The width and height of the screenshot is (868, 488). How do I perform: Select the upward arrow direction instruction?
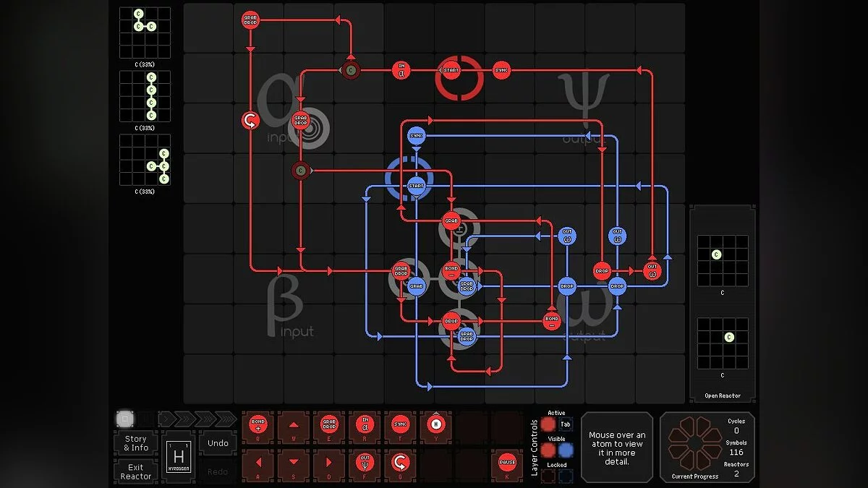click(294, 424)
